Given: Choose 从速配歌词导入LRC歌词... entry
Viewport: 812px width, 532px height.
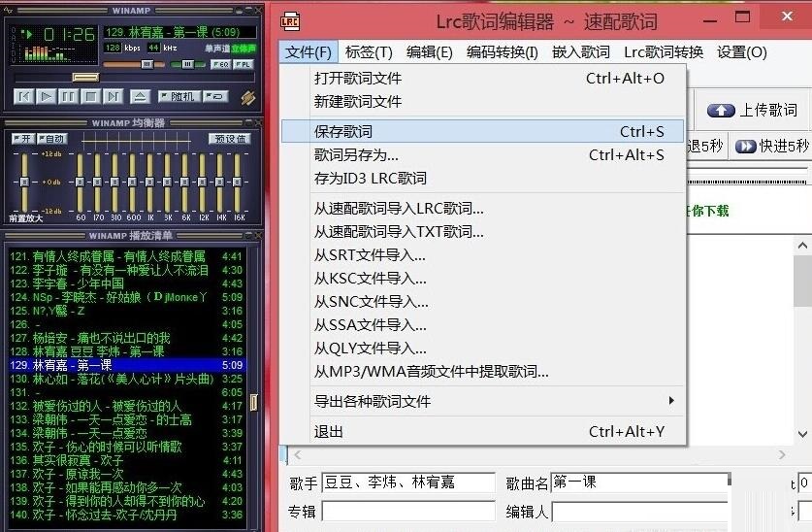Looking at the screenshot, I should pos(483,209).
